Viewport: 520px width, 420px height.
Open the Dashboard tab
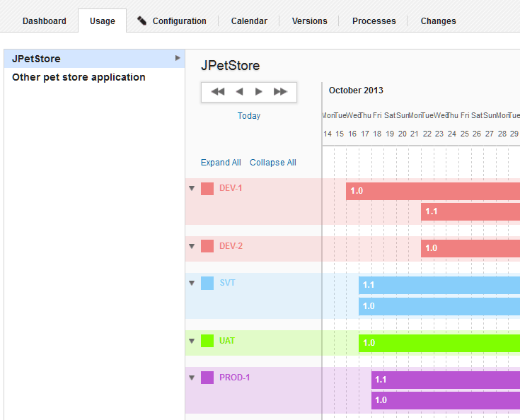(x=44, y=21)
